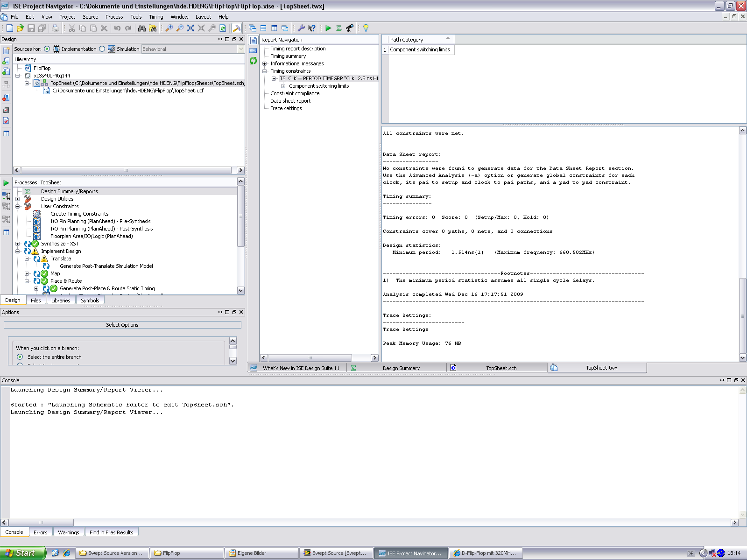This screenshot has height=560, width=747.
Task: Click the Open file folder icon
Action: (x=20, y=28)
